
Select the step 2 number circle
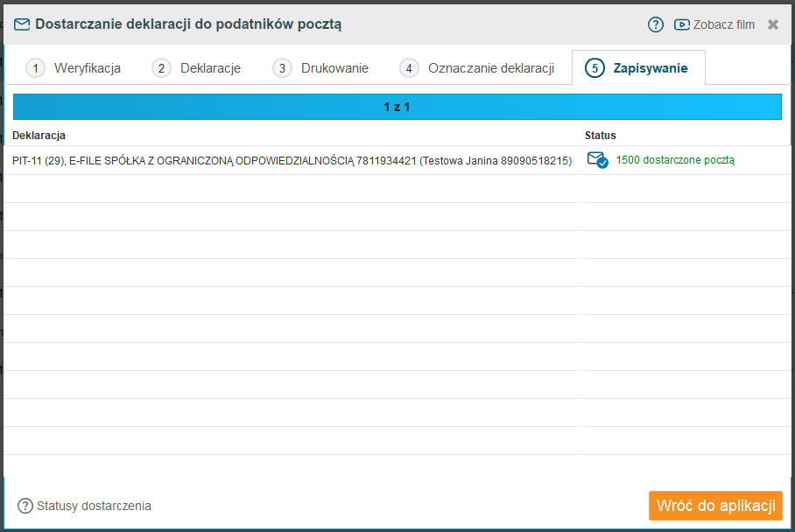(x=161, y=68)
